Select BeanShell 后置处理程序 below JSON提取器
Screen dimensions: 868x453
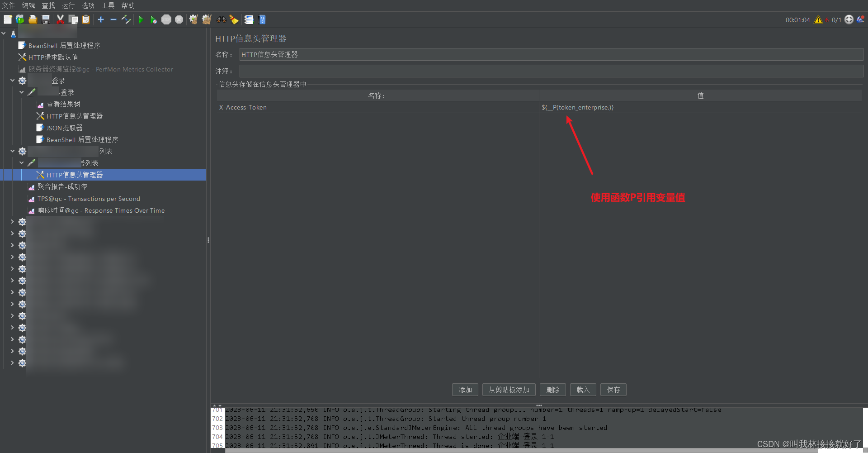(77, 139)
